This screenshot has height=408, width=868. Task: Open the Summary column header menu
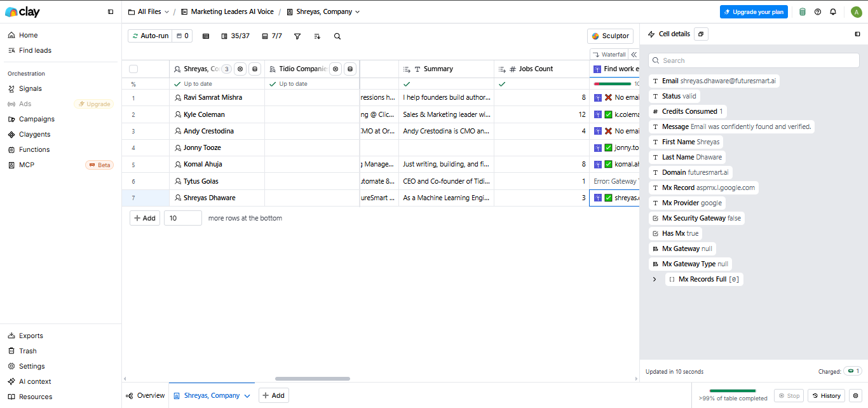(x=446, y=69)
